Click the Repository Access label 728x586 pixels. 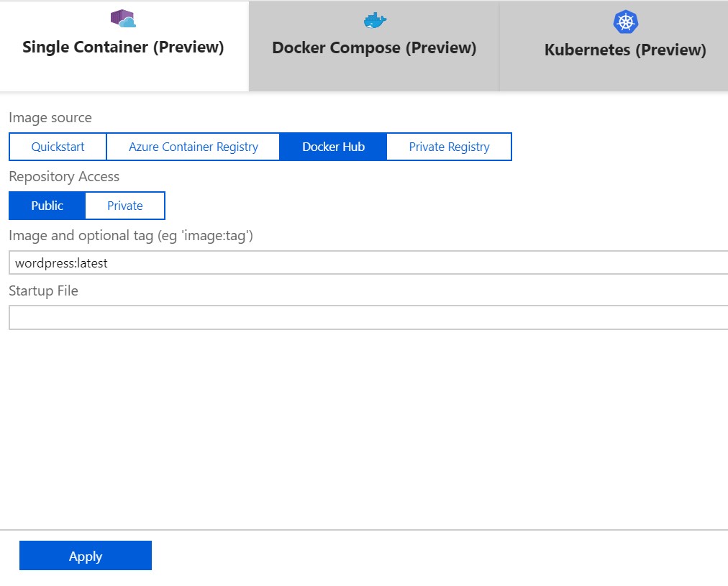coord(64,176)
